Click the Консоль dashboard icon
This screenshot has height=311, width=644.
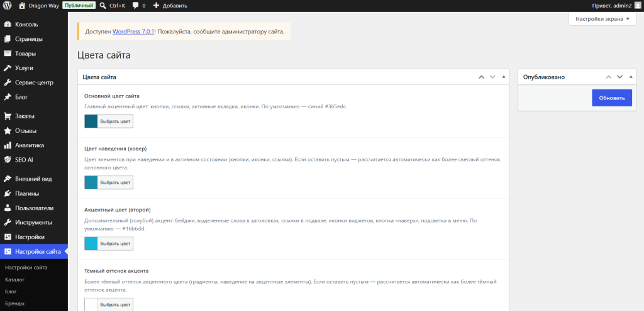8,25
